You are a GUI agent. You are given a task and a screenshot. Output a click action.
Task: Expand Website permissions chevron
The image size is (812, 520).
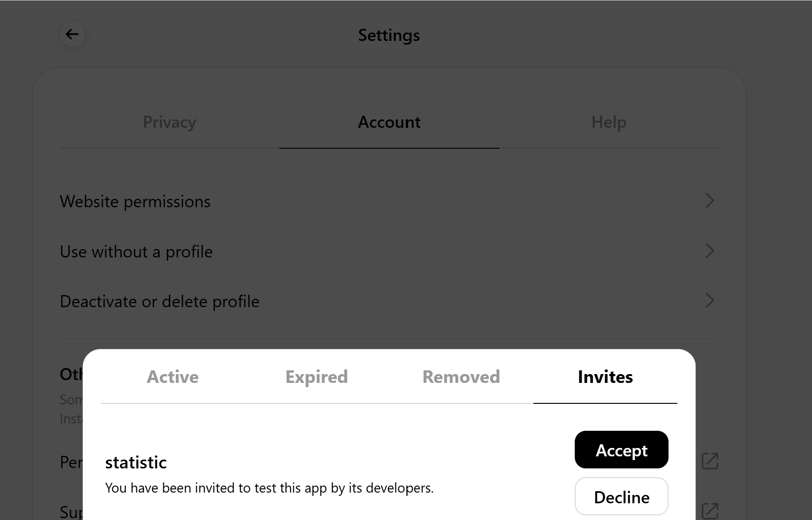(709, 201)
